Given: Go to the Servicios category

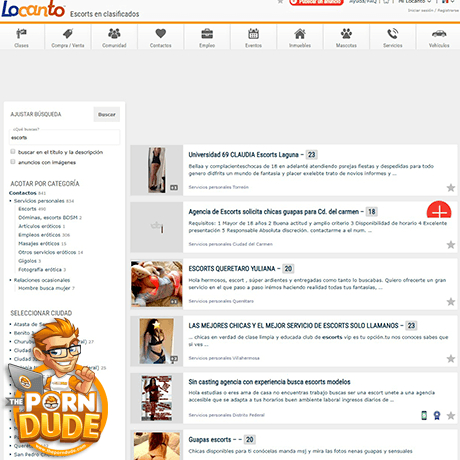Looking at the screenshot, I should (393, 37).
